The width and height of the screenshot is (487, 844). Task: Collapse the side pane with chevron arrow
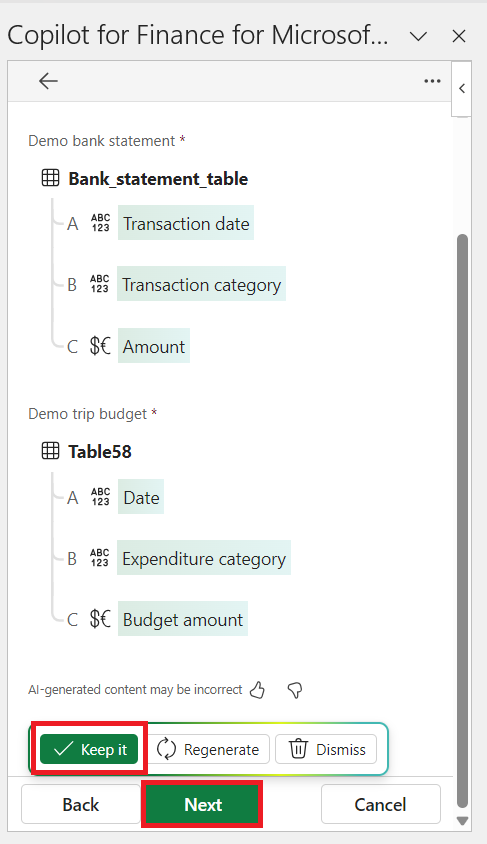[462, 88]
